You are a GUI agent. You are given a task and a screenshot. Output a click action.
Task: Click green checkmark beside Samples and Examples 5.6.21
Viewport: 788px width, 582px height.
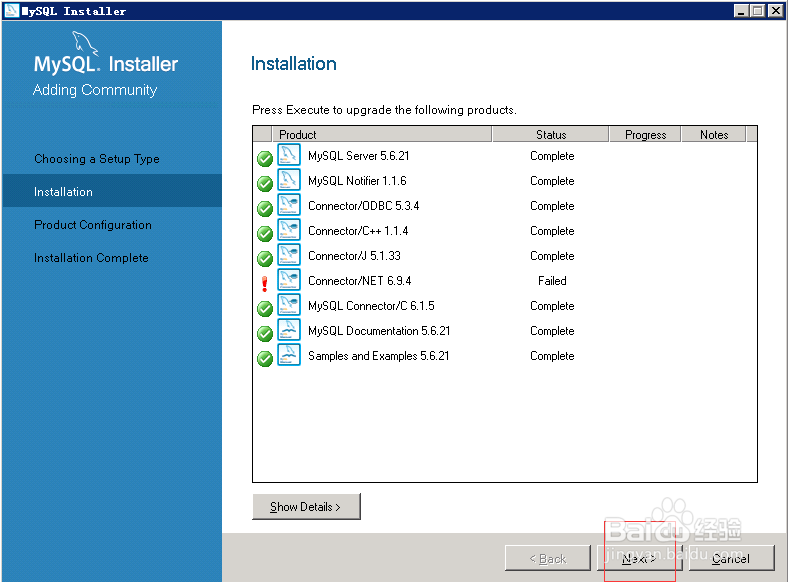click(265, 359)
